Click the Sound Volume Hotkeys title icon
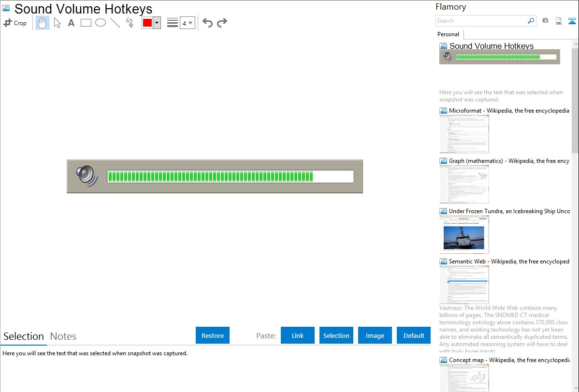The width and height of the screenshot is (579, 392). 6,9
